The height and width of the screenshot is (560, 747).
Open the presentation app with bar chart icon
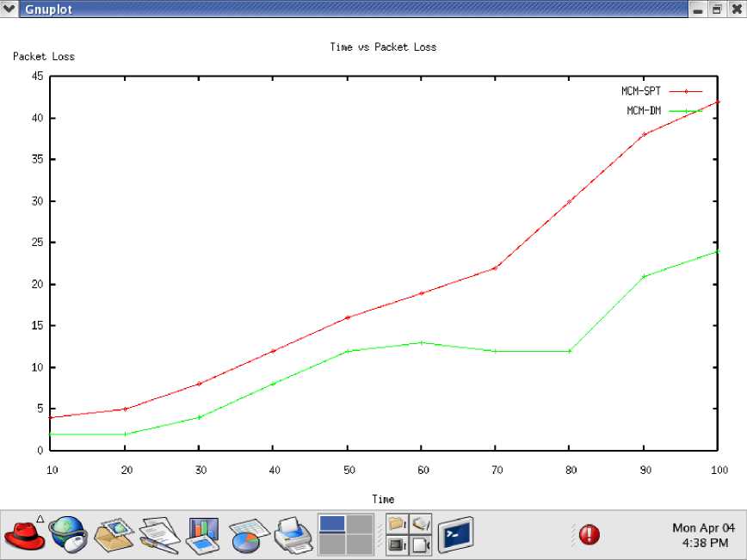(202, 535)
